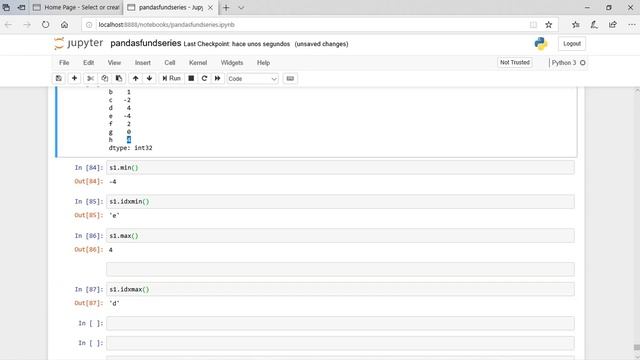Click the s1.max() input cell
The width and height of the screenshot is (640, 360).
point(340,236)
